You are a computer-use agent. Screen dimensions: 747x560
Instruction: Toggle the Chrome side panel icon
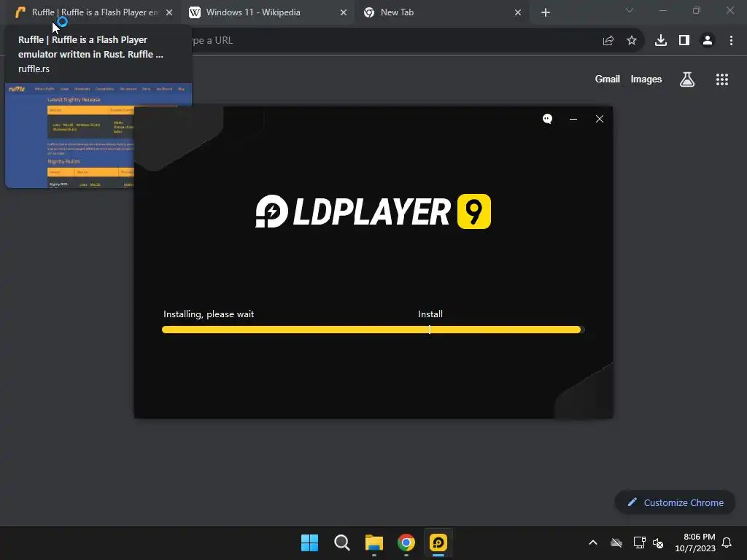point(684,41)
